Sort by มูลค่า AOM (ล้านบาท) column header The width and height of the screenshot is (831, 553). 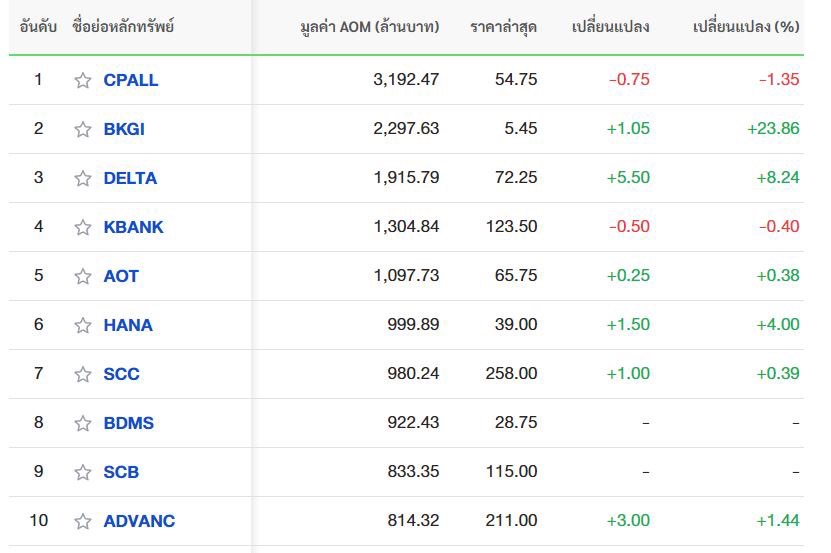coord(370,27)
